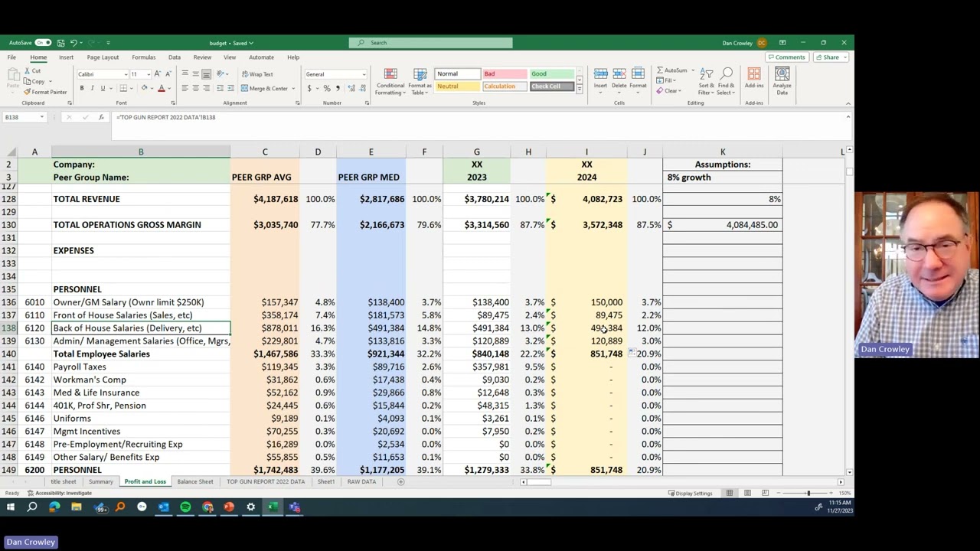Toggle Bottom Align in Alignment group
The width and height of the screenshot is (980, 551).
(x=206, y=74)
